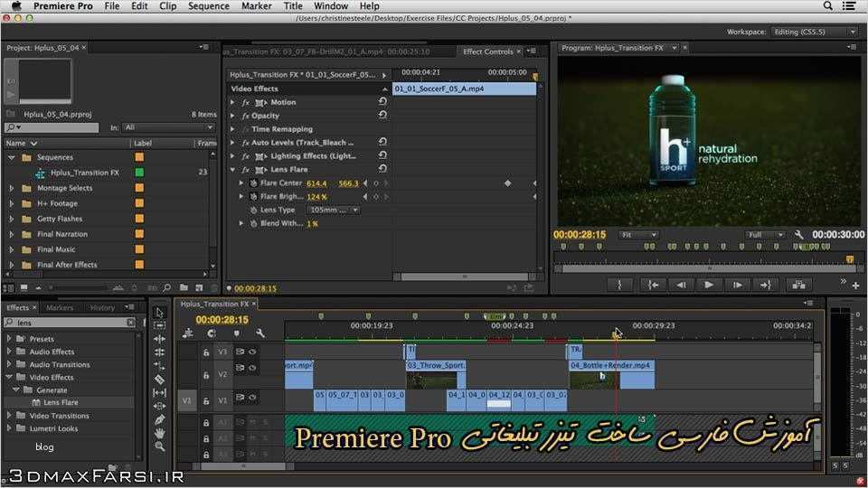
Task: Switch to Effect Controls tab
Action: pyautogui.click(x=487, y=52)
